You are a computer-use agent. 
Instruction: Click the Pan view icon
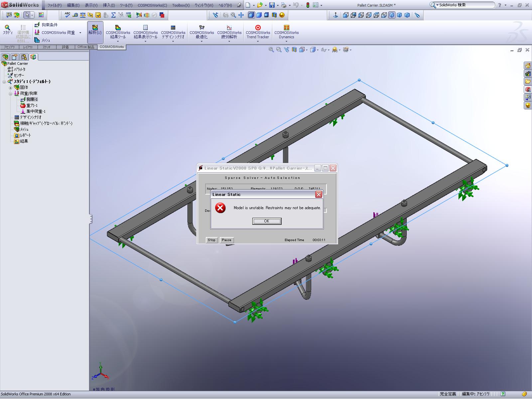tap(241, 15)
